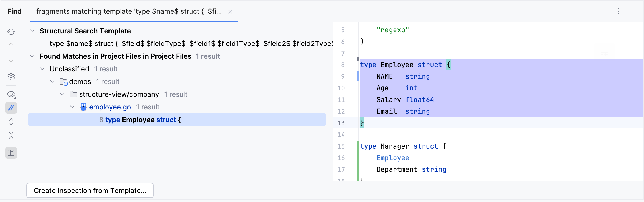Screen dimensions: 644x202
Task: Toggle the eye view options button
Action: (11, 94)
